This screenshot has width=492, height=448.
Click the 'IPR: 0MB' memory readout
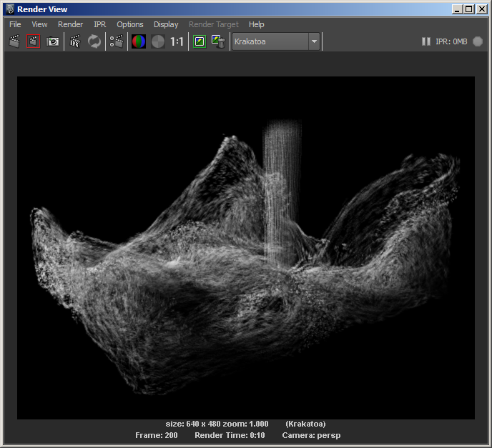tap(451, 41)
